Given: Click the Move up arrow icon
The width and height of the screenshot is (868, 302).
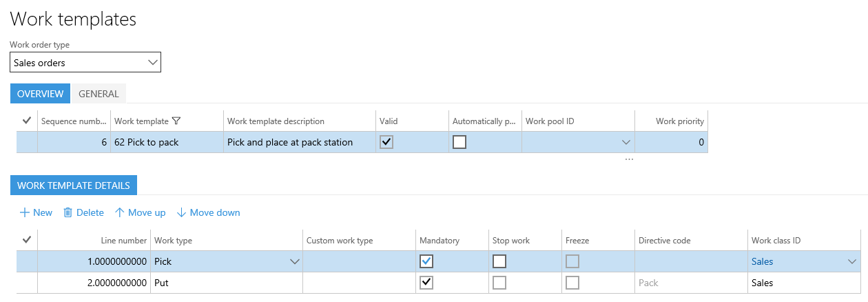Looking at the screenshot, I should (x=119, y=212).
